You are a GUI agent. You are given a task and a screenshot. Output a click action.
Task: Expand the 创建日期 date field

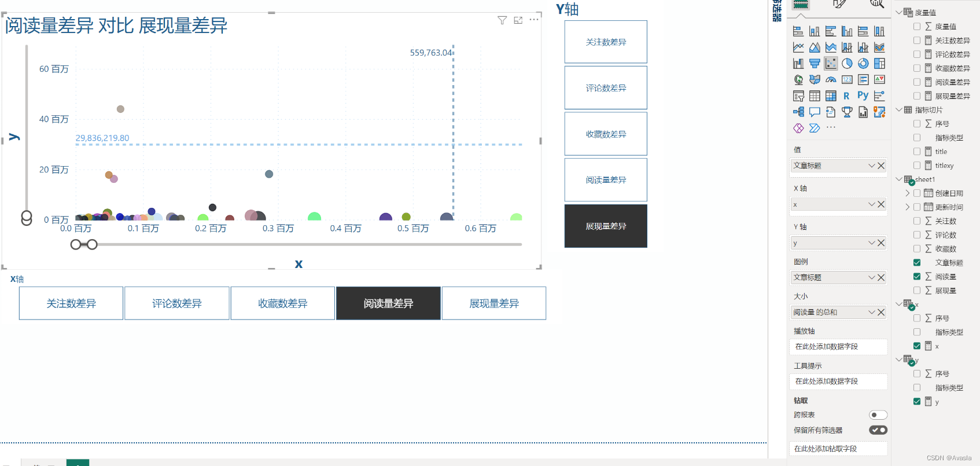point(907,193)
